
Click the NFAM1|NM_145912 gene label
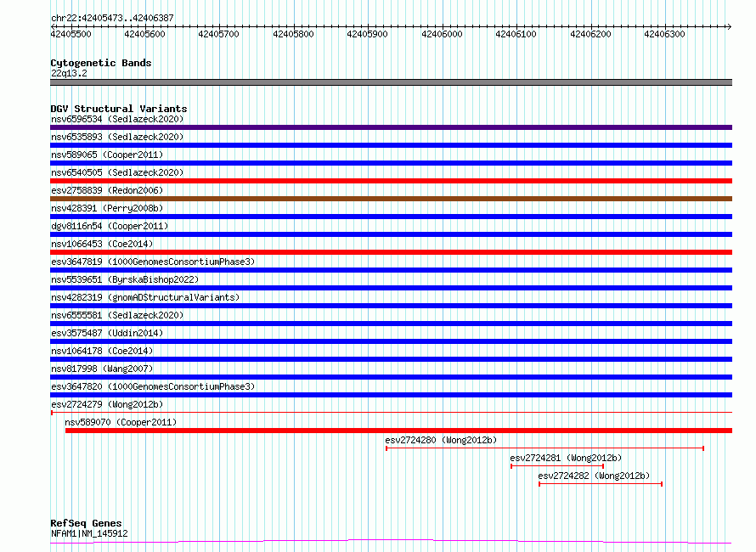[89, 533]
